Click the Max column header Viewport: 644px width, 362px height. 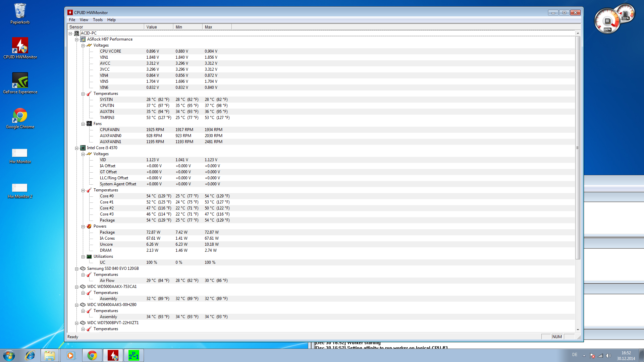(217, 27)
